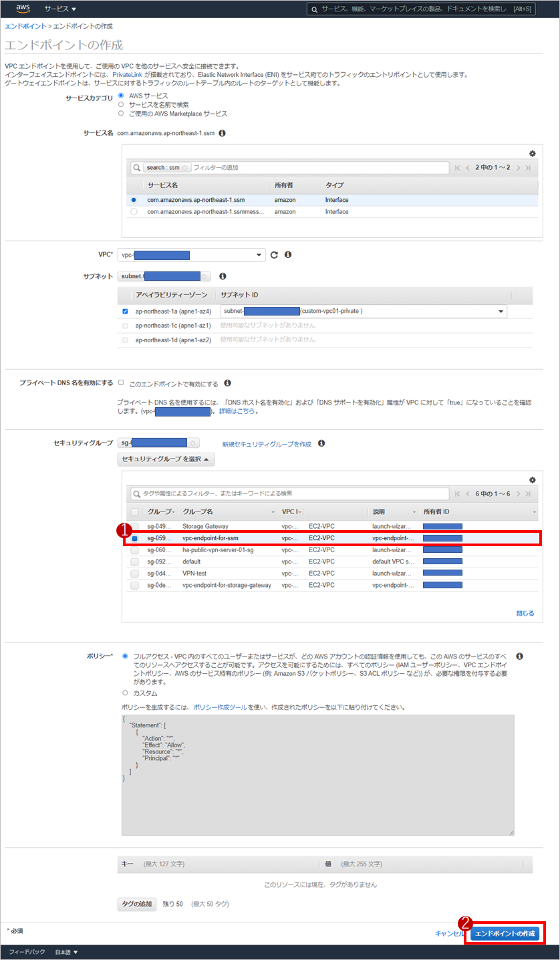Go to next page of the service list

coord(518,168)
